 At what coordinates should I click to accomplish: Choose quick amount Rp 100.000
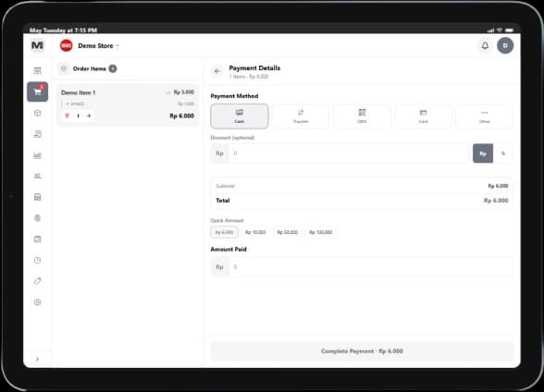(x=321, y=232)
